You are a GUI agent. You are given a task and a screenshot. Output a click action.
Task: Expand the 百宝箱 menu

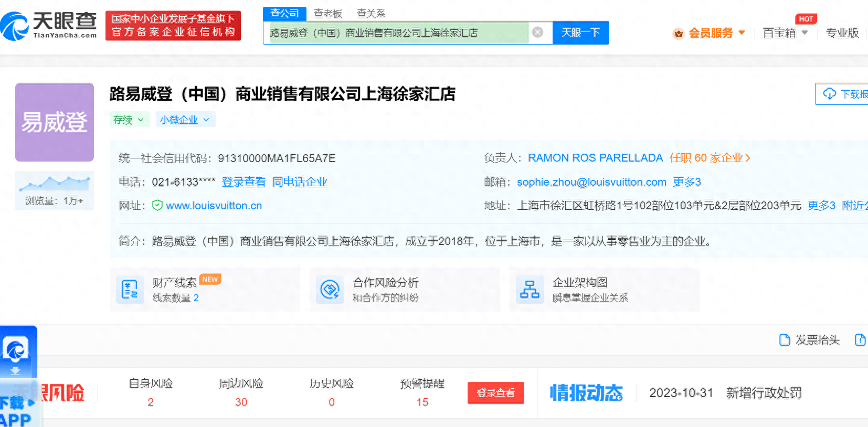pos(785,33)
